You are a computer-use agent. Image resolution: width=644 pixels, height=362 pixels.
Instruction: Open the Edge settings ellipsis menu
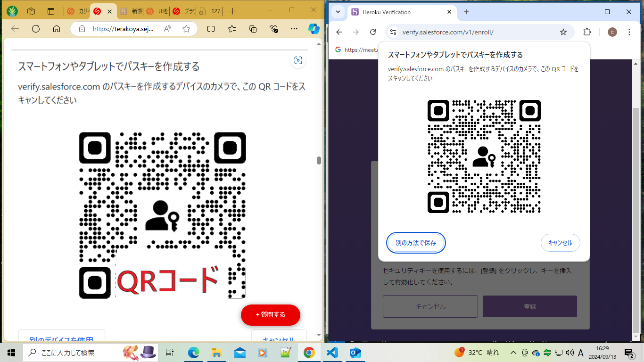pos(294,29)
